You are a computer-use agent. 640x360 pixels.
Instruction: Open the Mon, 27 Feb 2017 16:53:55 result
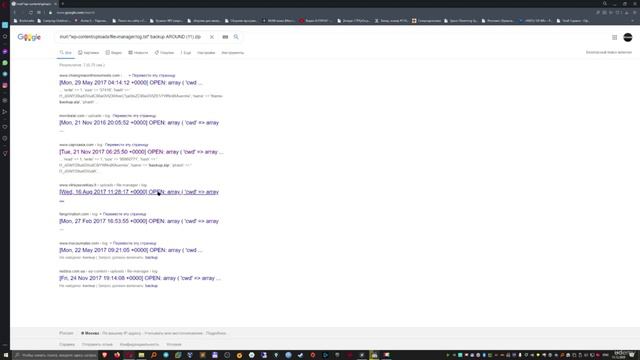pyautogui.click(x=139, y=221)
